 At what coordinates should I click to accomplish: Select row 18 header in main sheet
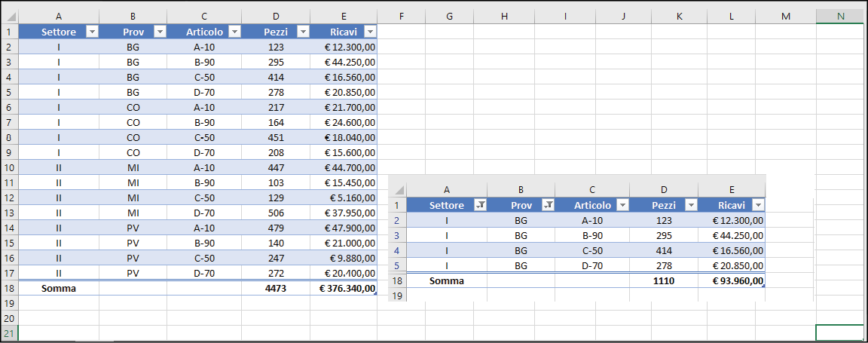point(10,288)
